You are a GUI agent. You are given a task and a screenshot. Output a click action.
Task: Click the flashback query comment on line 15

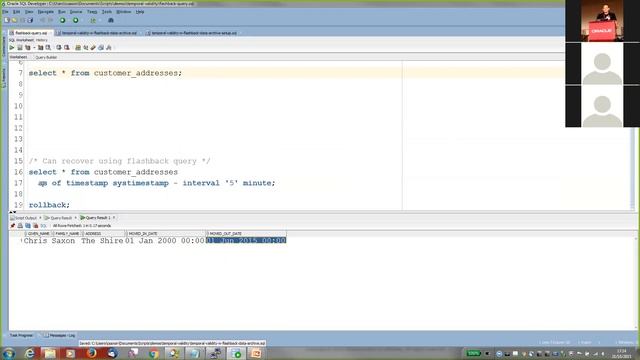120,161
